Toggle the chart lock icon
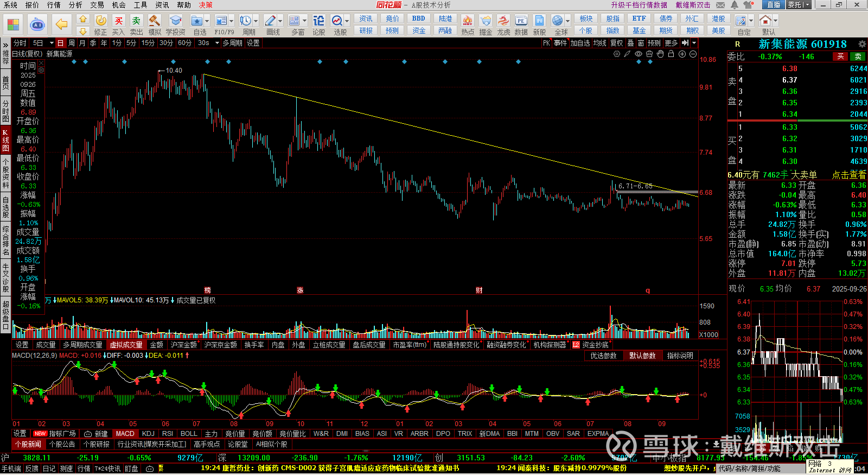The width and height of the screenshot is (868, 475). [671, 54]
